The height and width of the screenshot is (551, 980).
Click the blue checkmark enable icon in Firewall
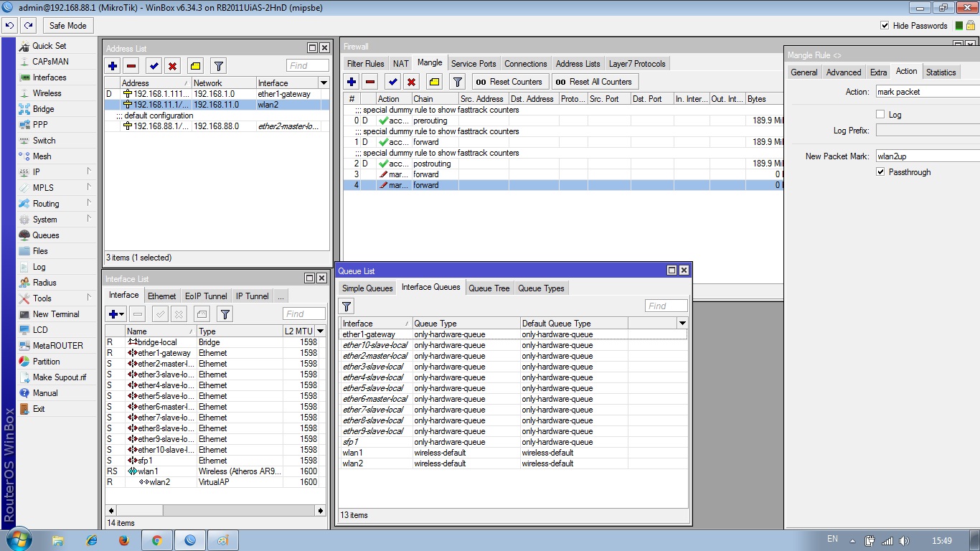392,82
